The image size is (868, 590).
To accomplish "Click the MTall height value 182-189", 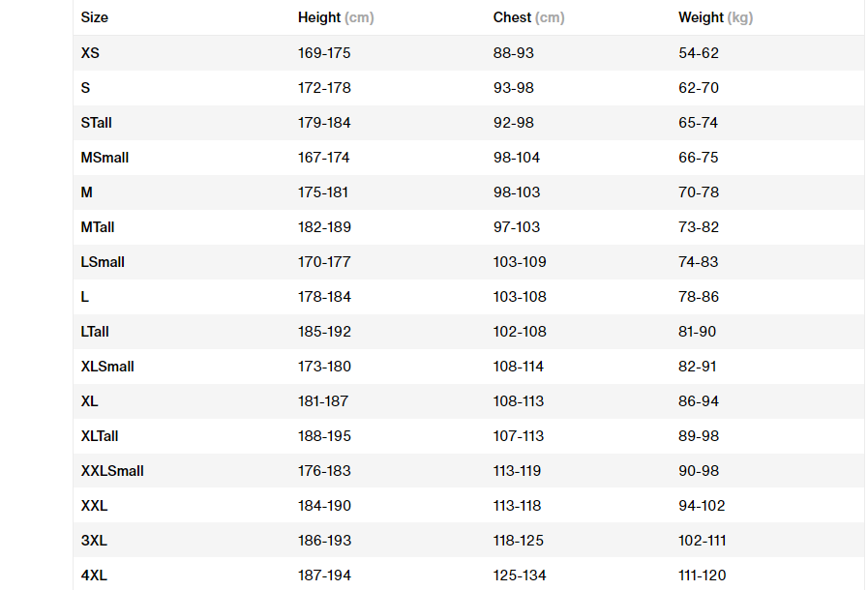I will click(324, 227).
